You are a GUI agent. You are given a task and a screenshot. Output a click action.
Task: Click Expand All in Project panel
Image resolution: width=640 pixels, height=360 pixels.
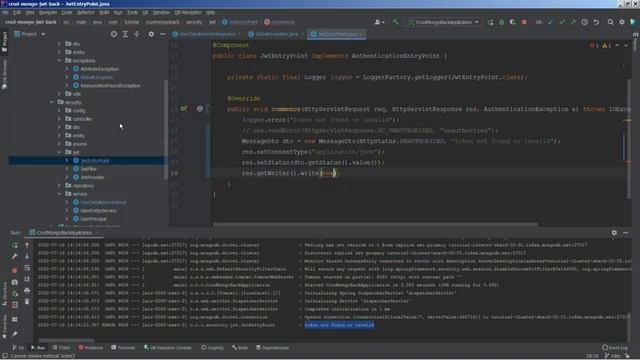(125, 34)
